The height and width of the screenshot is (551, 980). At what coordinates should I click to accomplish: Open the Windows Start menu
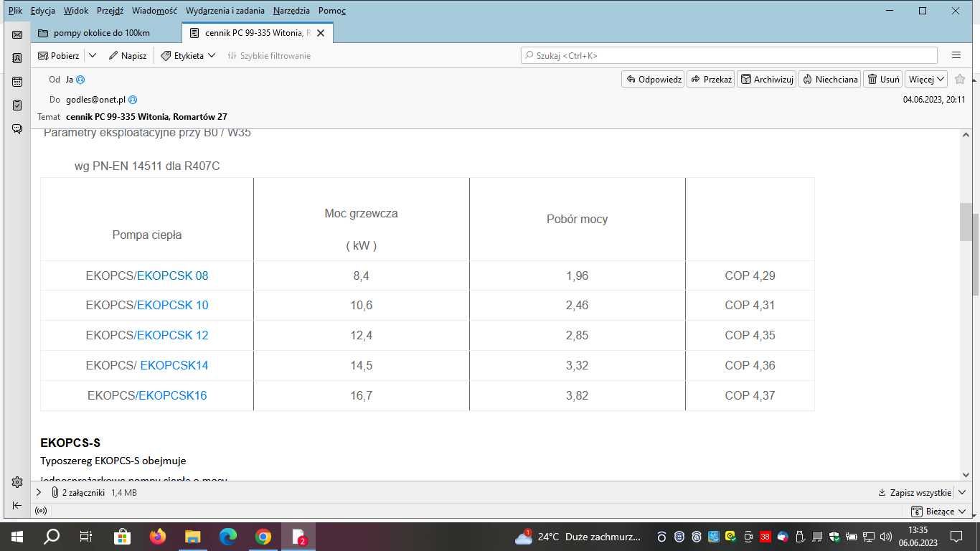coord(17,537)
